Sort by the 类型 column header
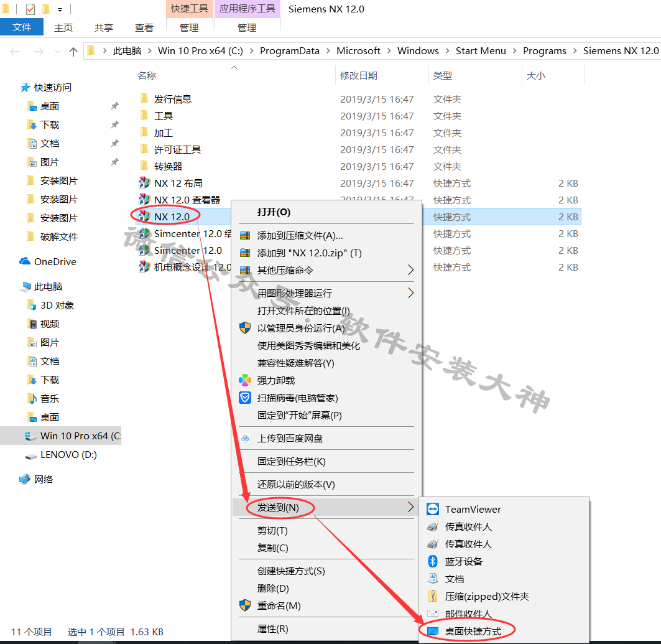This screenshot has width=661, height=644. (443, 75)
